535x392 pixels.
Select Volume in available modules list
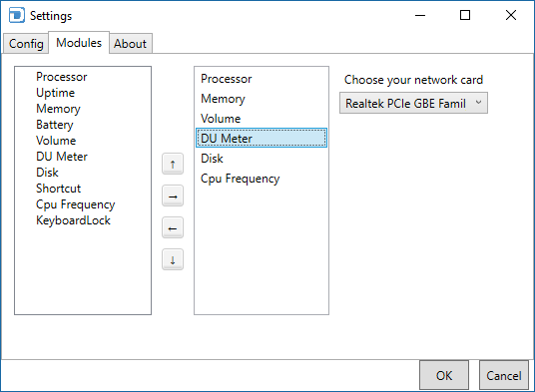click(x=56, y=141)
